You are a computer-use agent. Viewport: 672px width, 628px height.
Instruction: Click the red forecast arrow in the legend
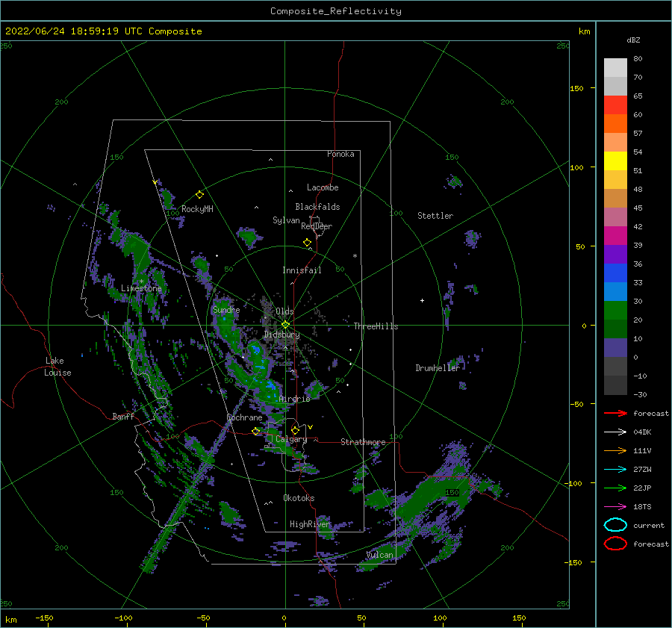pyautogui.click(x=615, y=413)
